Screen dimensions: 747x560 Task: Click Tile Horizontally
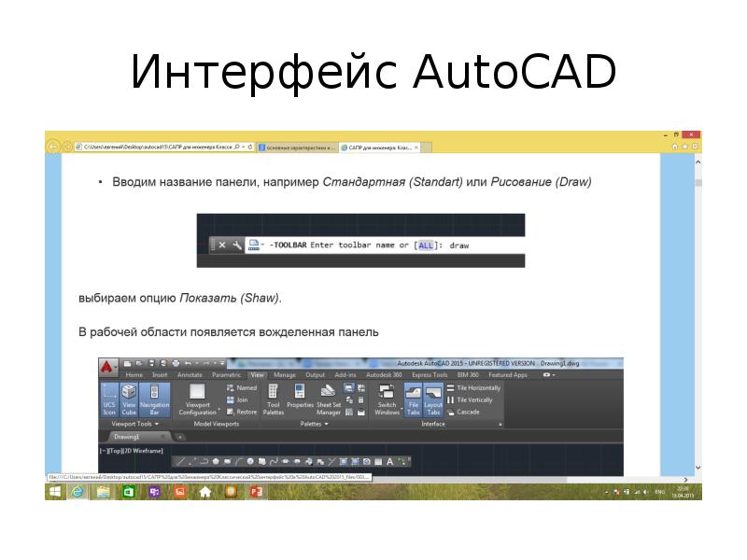coord(473,387)
